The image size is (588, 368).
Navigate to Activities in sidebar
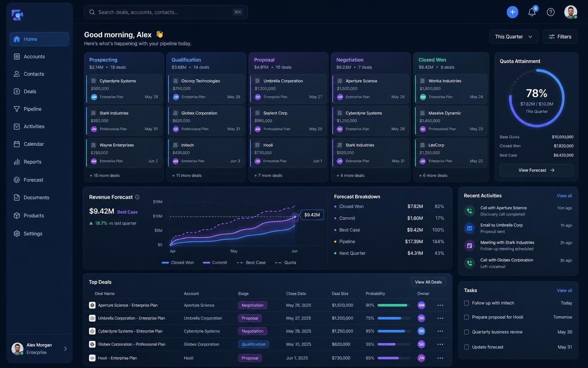[x=39, y=127]
